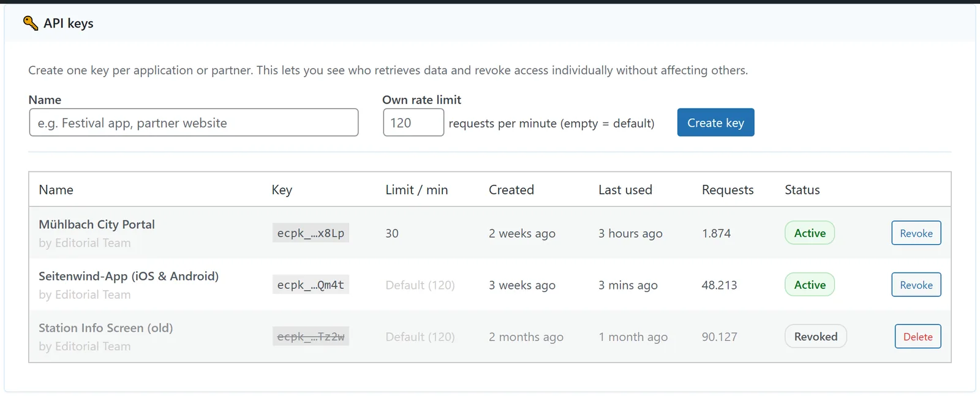Click the API keys heading
This screenshot has width=980, height=396.
69,23
